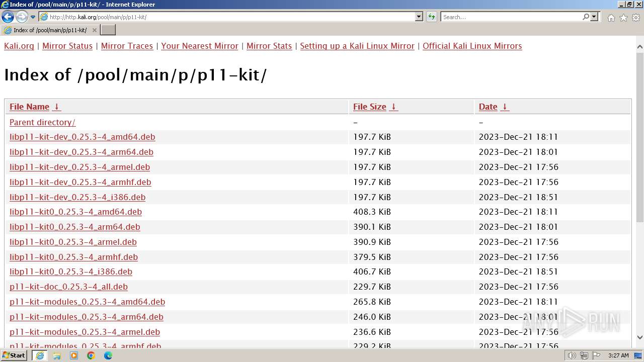The width and height of the screenshot is (644, 362).
Task: Click the volume speaker tray icon
Action: click(x=572, y=355)
